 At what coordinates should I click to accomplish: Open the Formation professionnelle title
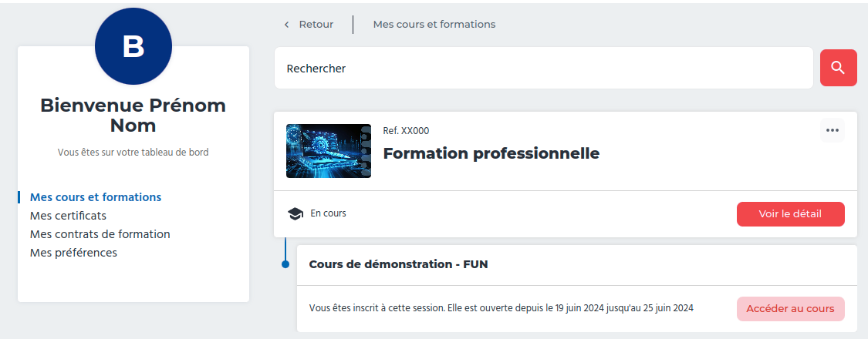click(x=491, y=153)
